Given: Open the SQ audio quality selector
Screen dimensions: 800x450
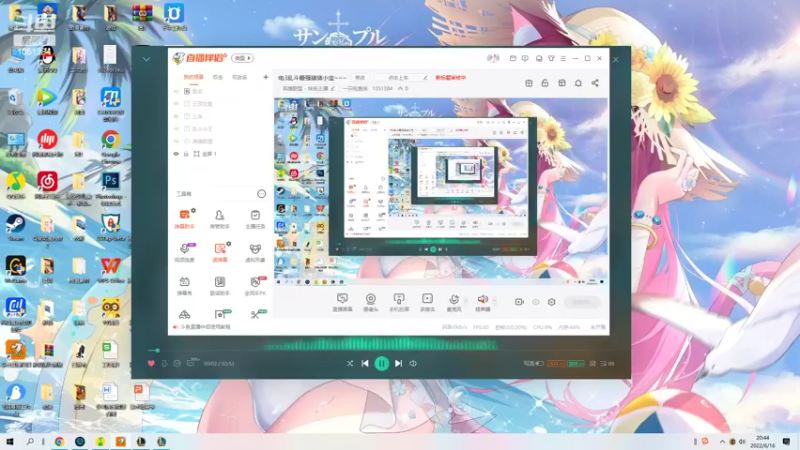Looking at the screenshot, I should pos(556,363).
